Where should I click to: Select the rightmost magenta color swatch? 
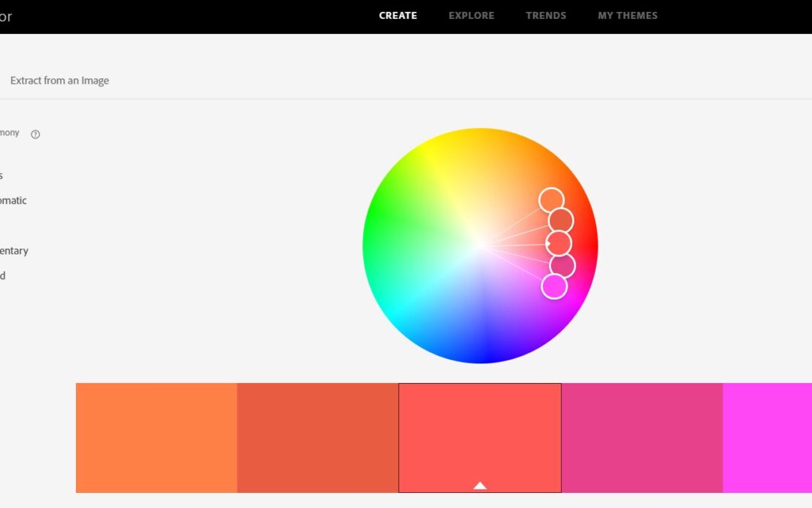click(x=767, y=437)
